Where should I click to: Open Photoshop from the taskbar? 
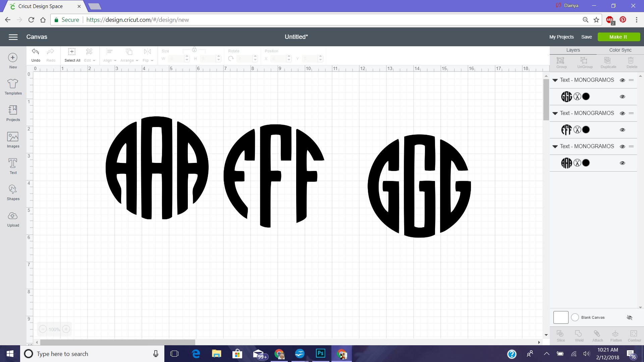coord(321,353)
